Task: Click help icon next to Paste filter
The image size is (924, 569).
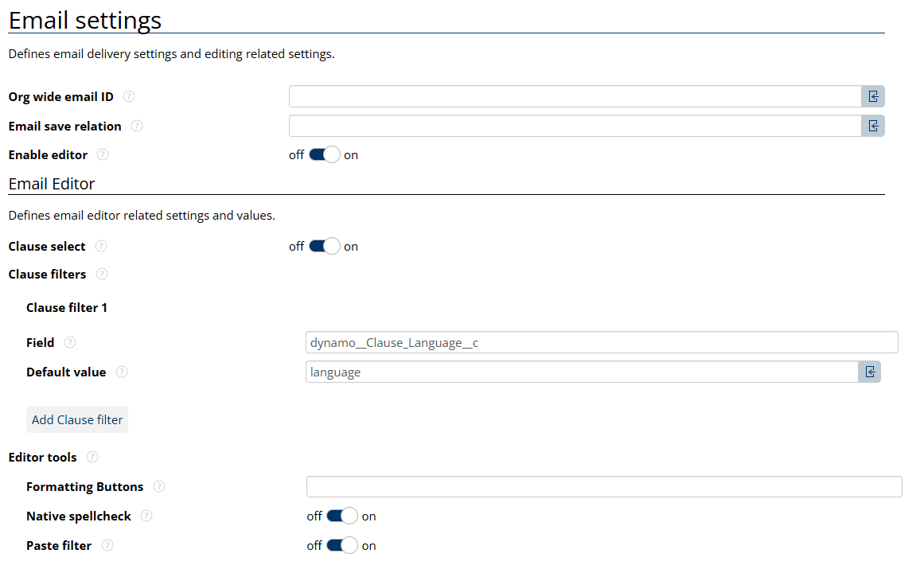Action: tap(107, 545)
